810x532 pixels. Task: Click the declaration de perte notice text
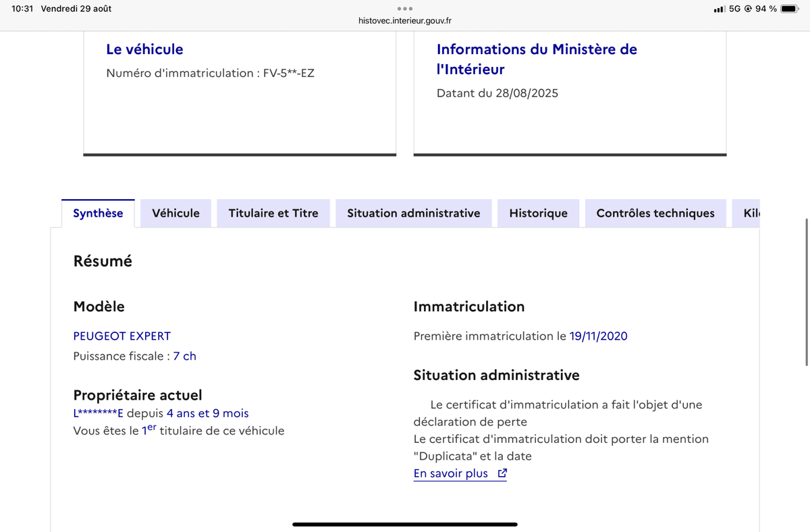(558, 413)
